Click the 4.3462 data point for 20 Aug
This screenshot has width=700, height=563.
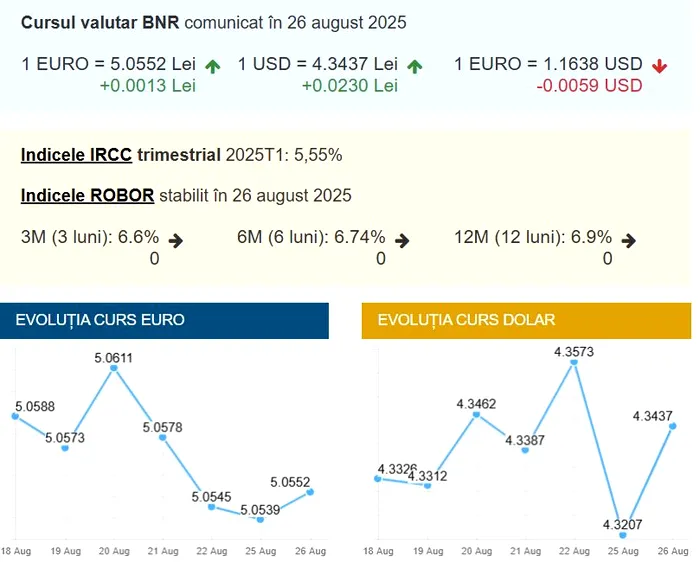point(477,413)
